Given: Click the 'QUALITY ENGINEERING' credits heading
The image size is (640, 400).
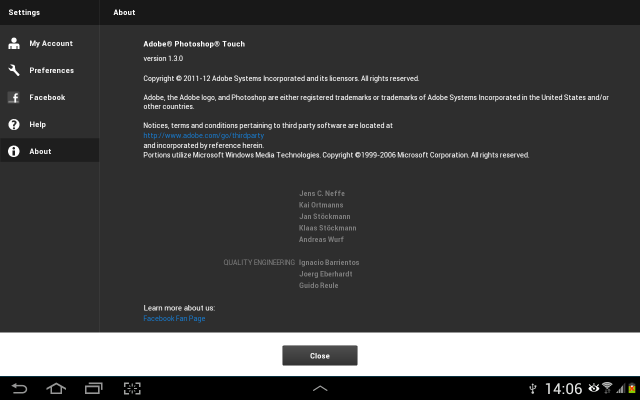Looking at the screenshot, I should point(259,262).
